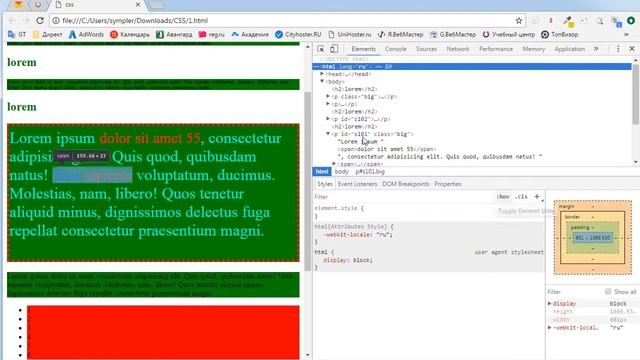
Task: Open the G.ВебМастер bookmark
Action: tap(453, 35)
